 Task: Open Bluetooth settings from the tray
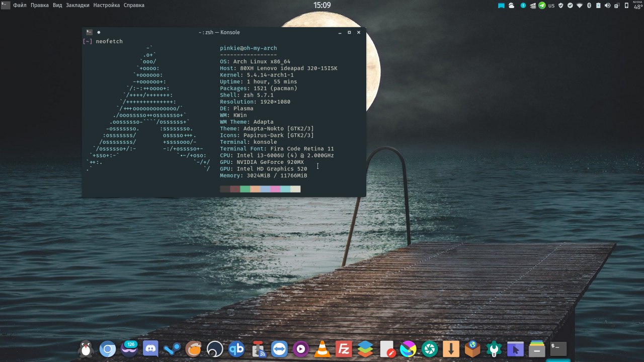pyautogui.click(x=589, y=6)
